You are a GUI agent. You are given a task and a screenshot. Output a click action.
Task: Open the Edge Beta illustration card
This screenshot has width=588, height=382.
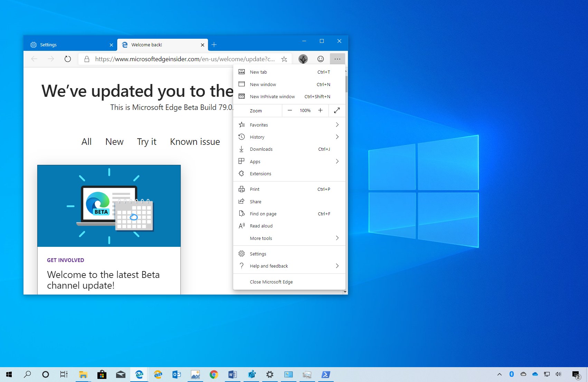[109, 206]
